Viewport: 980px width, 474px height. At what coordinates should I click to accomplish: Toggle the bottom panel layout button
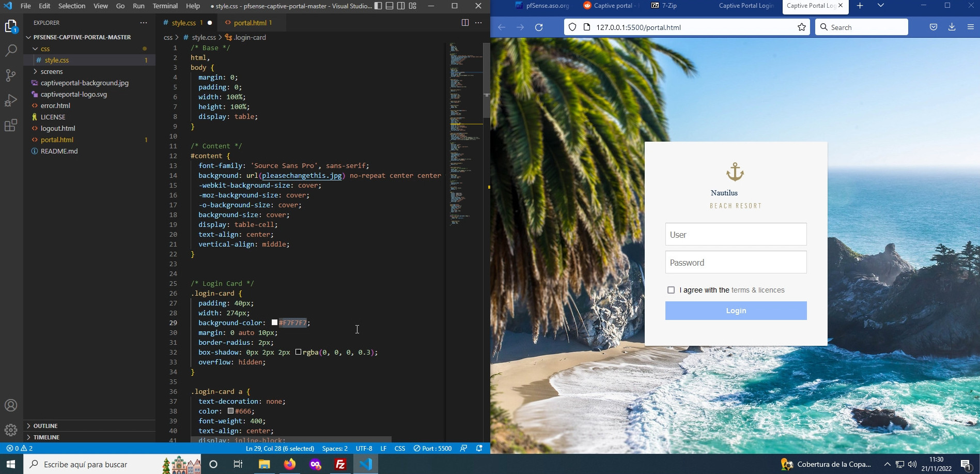pos(390,6)
